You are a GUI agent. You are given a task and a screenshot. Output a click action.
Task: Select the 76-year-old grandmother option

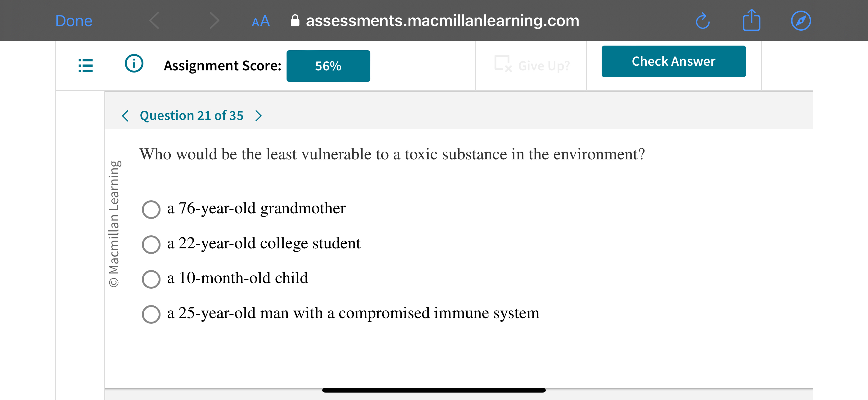(151, 209)
